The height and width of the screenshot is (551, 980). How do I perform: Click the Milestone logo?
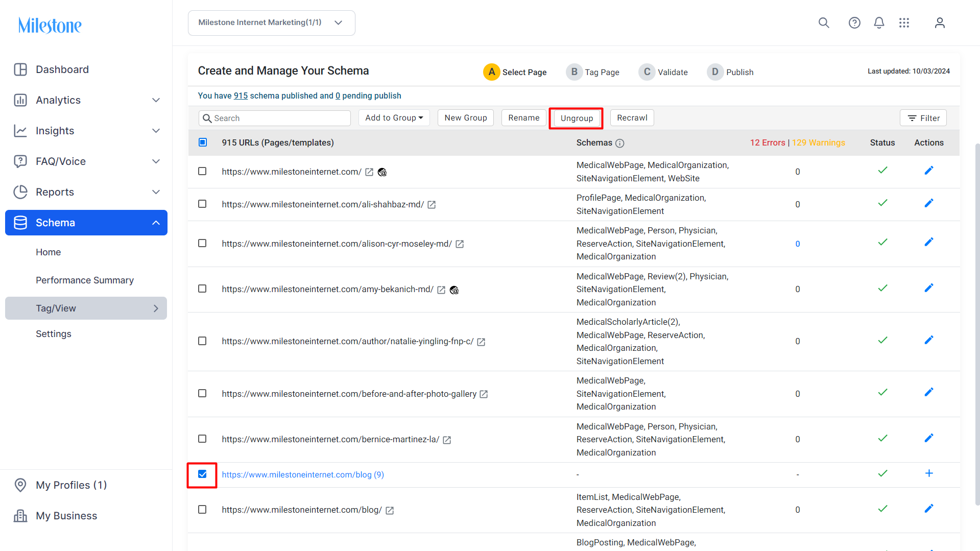pyautogui.click(x=50, y=25)
